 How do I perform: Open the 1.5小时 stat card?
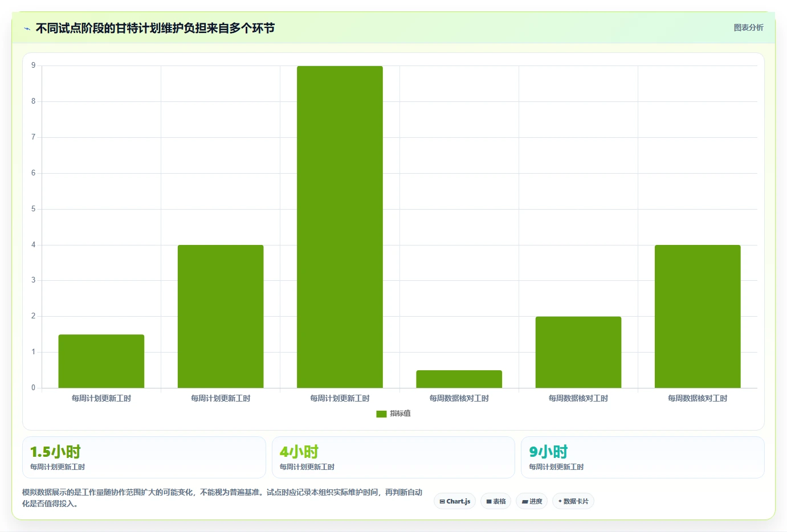click(x=144, y=457)
